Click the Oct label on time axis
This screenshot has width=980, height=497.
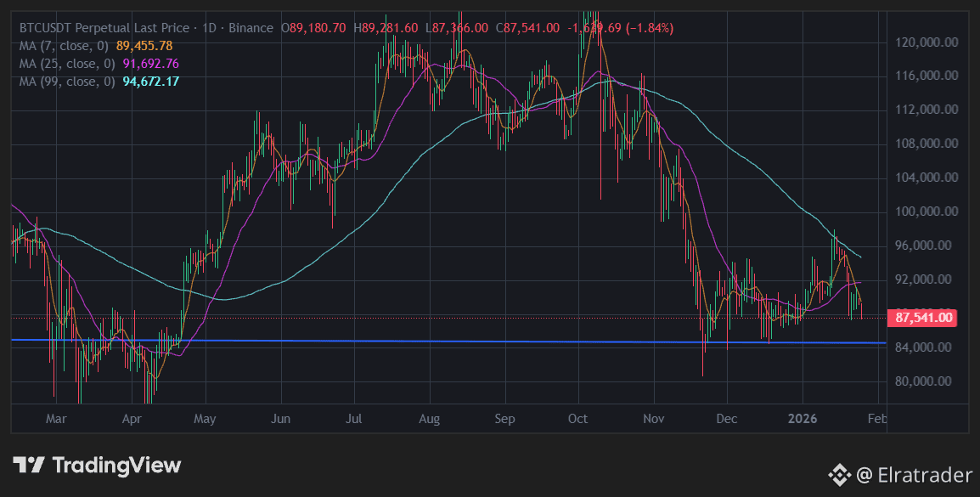coord(577,419)
